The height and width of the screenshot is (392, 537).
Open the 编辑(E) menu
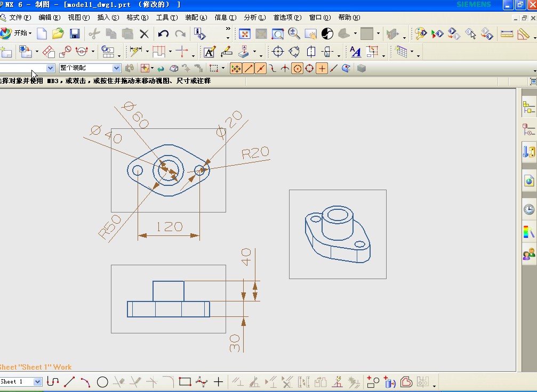[49, 18]
